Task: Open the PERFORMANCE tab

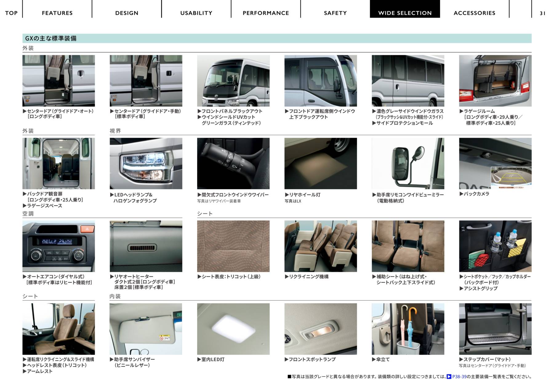Action: pyautogui.click(x=266, y=13)
